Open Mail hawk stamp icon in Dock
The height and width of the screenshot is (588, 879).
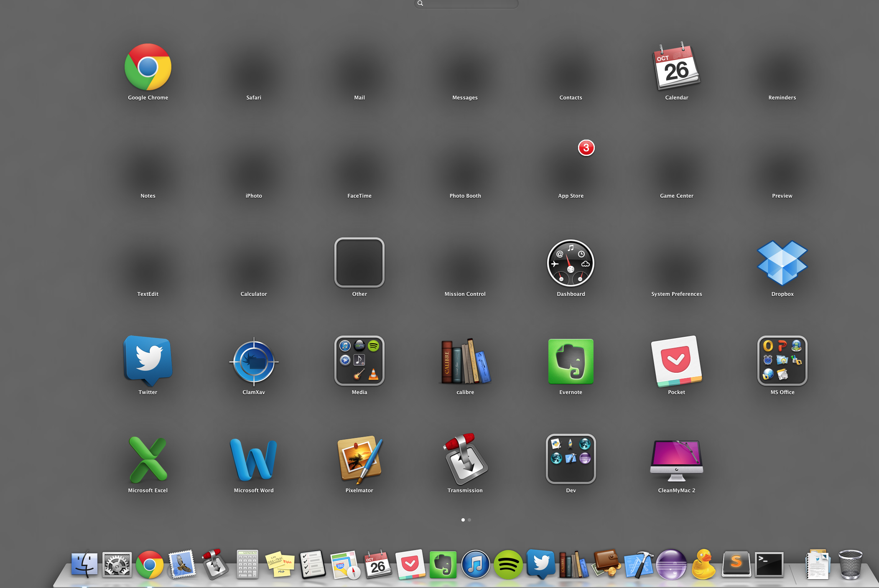182,565
